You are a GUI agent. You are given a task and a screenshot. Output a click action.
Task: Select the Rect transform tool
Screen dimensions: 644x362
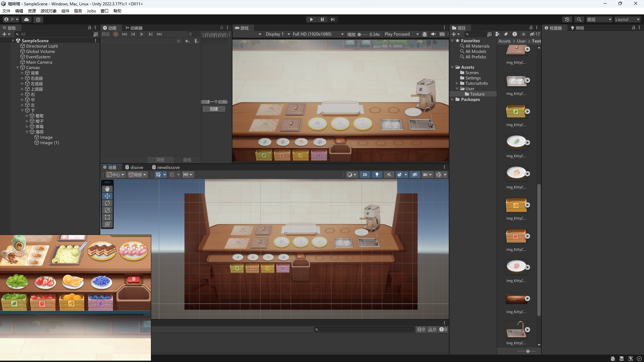[107, 217]
